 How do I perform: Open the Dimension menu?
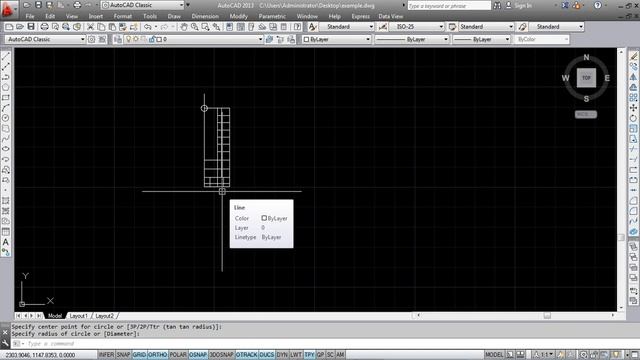coord(205,16)
